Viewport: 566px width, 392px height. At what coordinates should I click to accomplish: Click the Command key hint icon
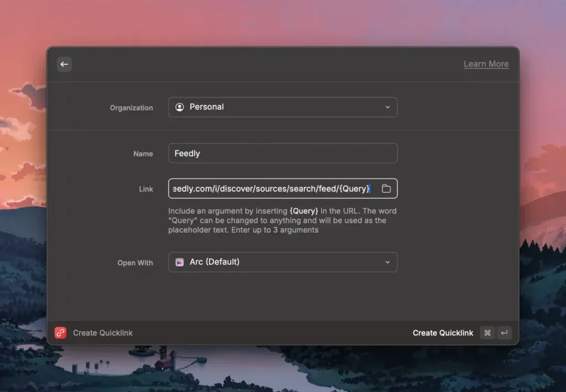pos(487,333)
